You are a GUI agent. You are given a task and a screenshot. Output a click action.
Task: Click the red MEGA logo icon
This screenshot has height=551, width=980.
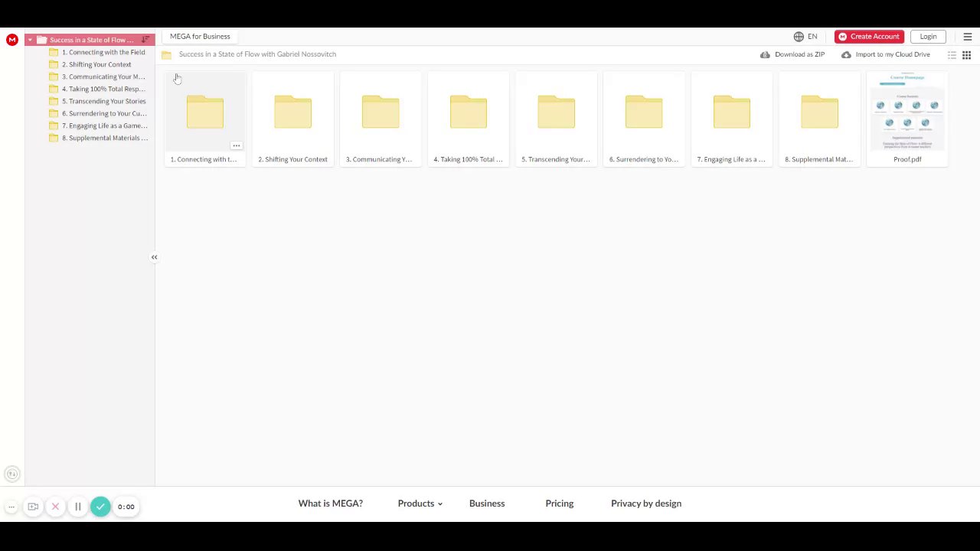pyautogui.click(x=12, y=40)
